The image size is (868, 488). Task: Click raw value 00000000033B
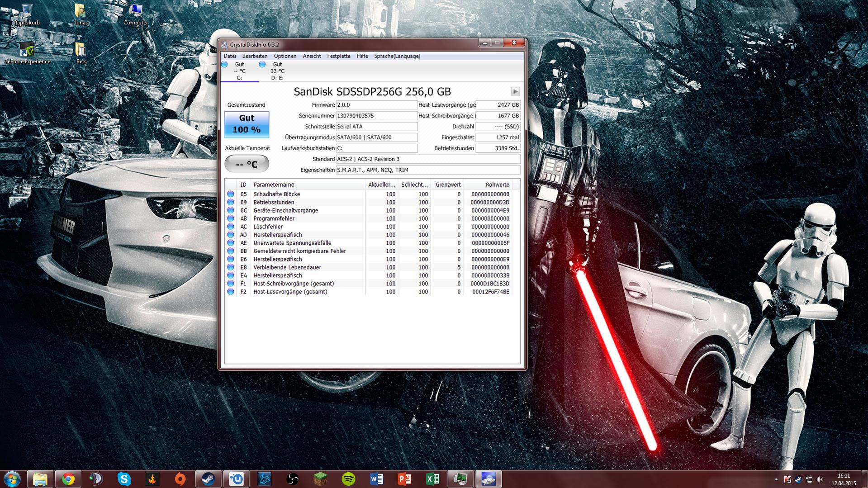point(490,275)
